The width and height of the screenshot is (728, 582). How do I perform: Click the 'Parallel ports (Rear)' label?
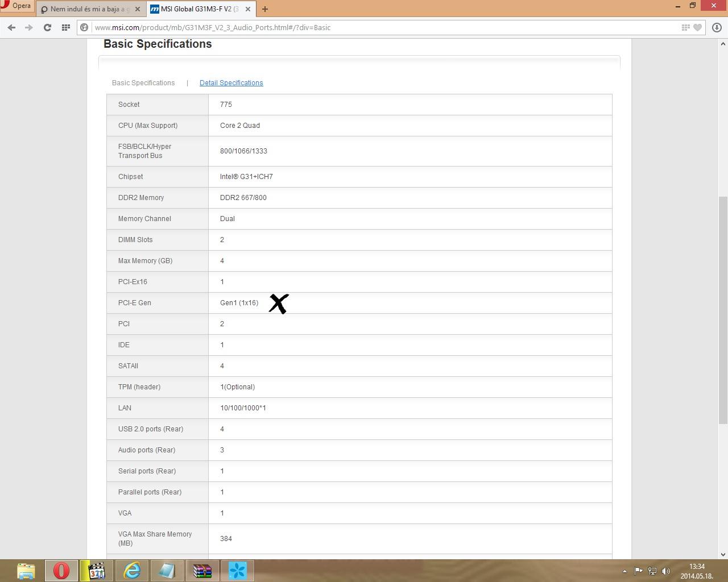click(x=150, y=492)
